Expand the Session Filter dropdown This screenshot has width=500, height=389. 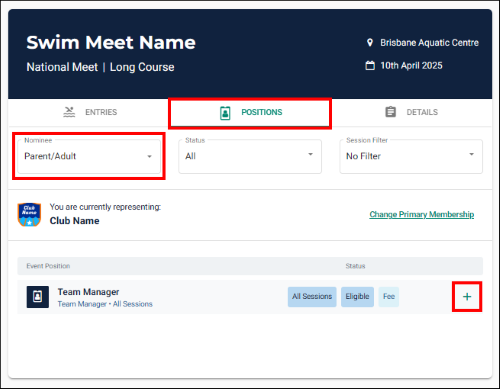tap(411, 156)
